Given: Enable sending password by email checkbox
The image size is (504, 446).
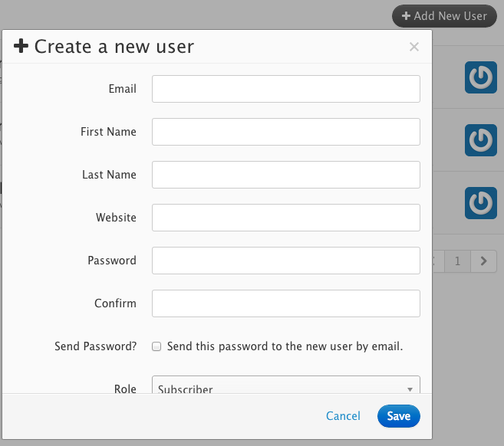Looking at the screenshot, I should pos(156,346).
